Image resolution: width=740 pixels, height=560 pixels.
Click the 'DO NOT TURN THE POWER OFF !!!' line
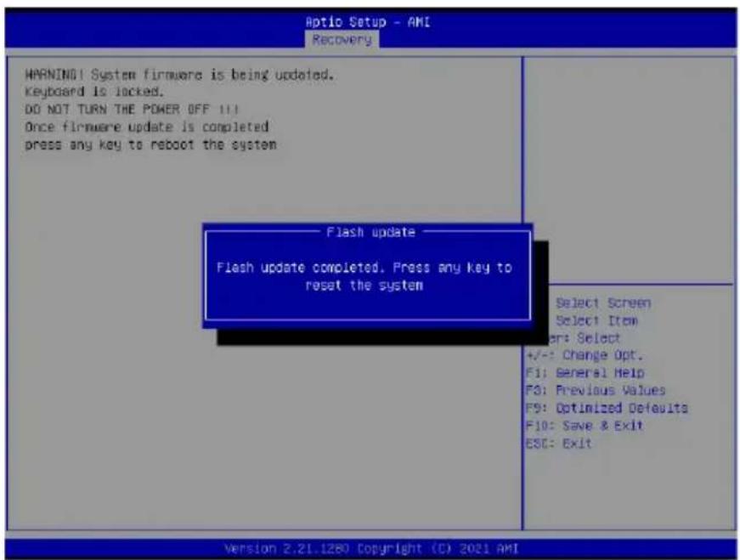tap(133, 109)
